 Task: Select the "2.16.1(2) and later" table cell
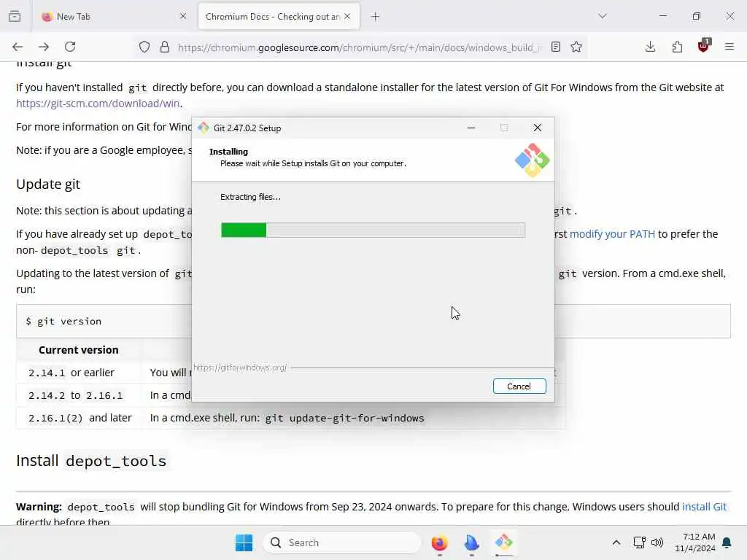point(79,418)
